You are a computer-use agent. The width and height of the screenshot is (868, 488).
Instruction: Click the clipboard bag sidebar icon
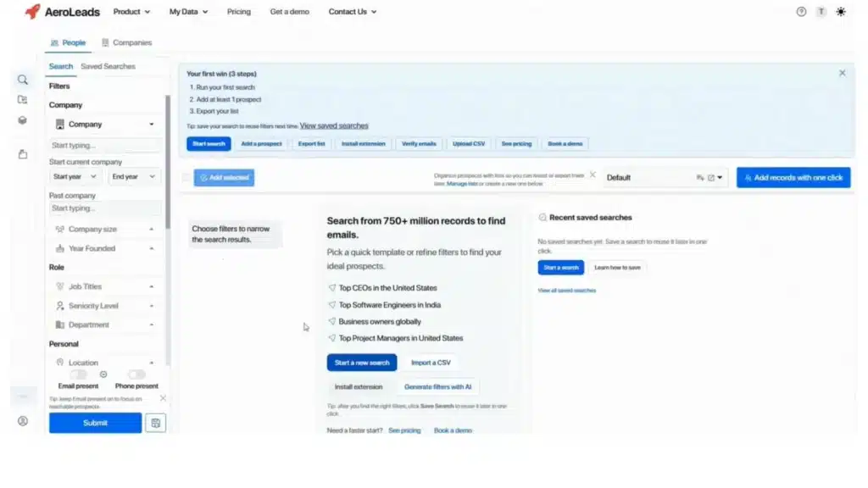[x=23, y=154]
